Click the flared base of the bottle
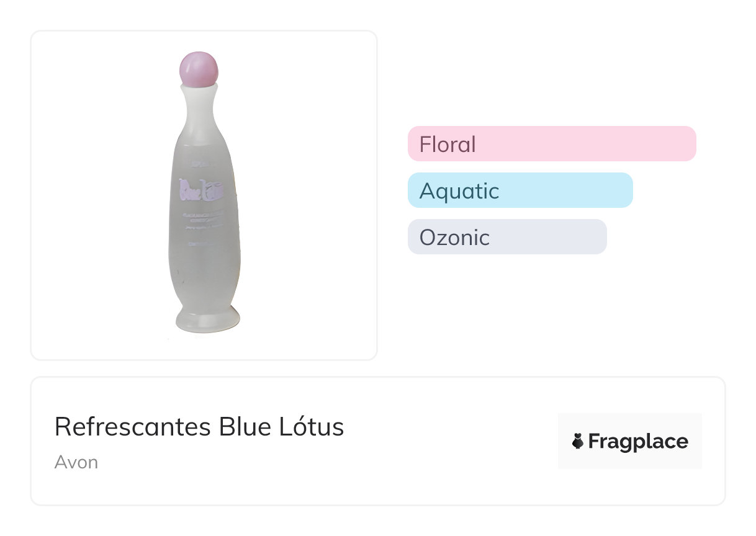This screenshot has height=536, width=756. pos(207,318)
